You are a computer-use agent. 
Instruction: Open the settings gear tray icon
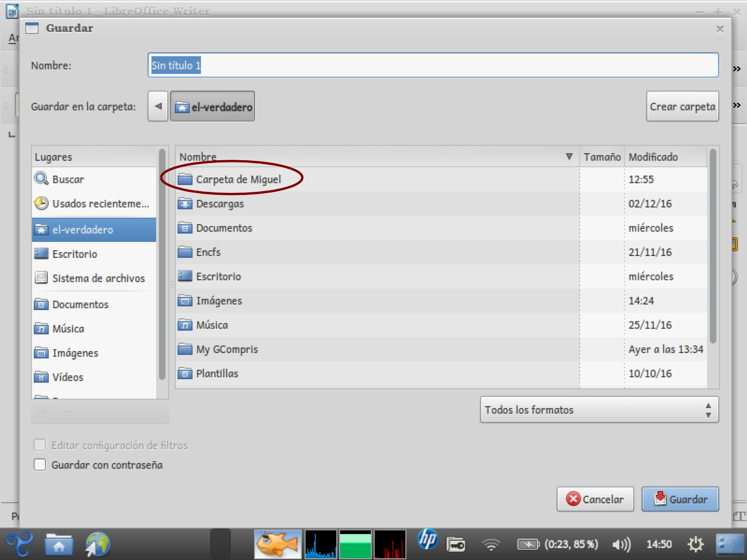pyautogui.click(x=695, y=544)
